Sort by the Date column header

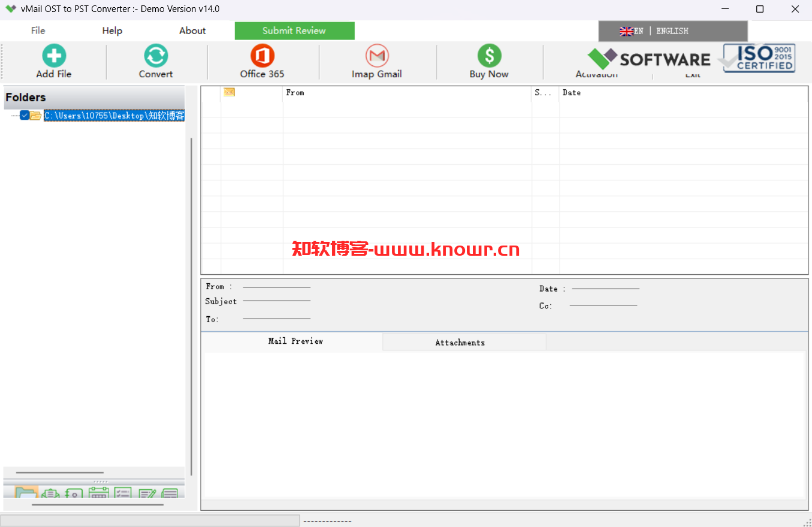tap(683, 93)
